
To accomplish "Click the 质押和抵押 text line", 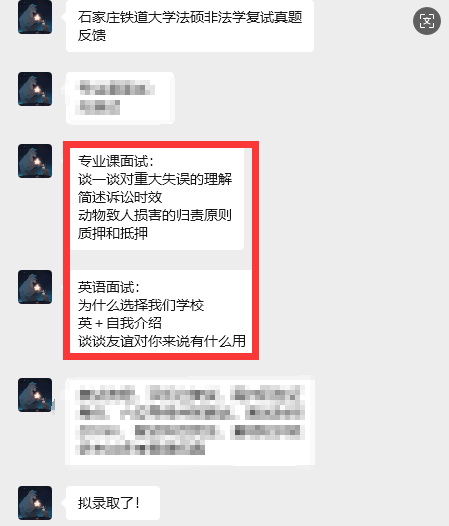I will click(113, 233).
